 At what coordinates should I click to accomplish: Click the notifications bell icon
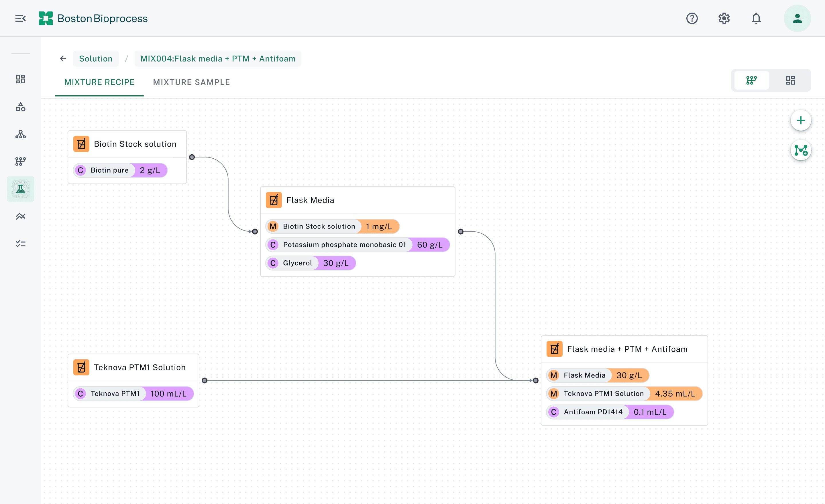point(756,18)
